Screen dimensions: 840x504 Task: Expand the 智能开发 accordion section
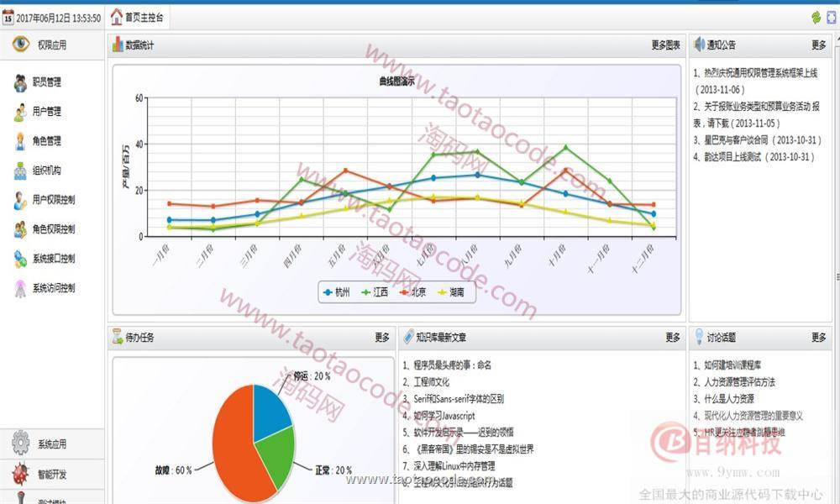[x=50, y=475]
